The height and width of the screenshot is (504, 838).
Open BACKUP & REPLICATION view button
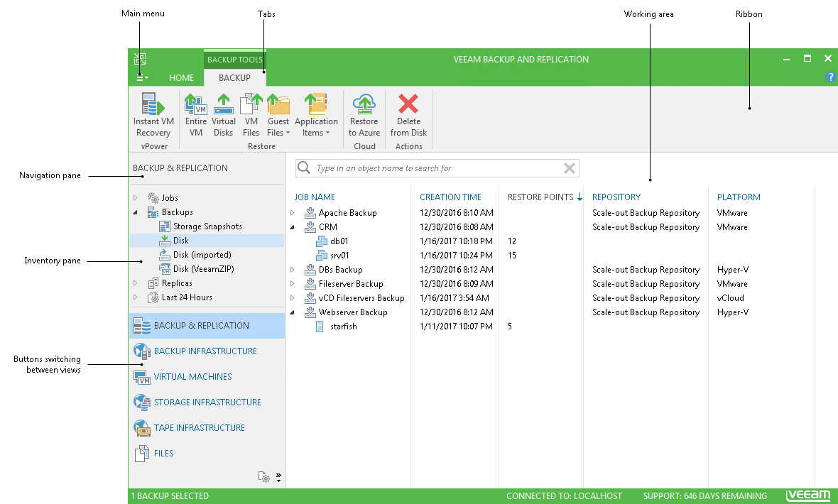click(207, 326)
